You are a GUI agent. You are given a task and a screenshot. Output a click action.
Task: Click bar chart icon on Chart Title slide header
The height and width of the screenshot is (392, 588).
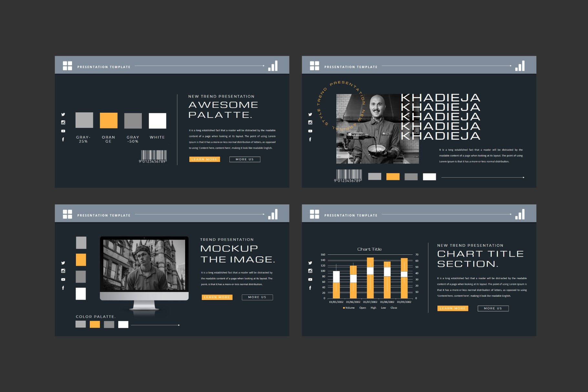click(520, 214)
